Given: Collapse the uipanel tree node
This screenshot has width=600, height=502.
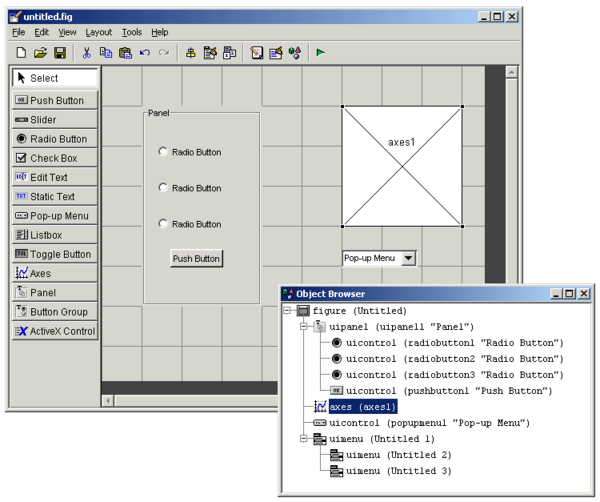Looking at the screenshot, I should [x=304, y=326].
